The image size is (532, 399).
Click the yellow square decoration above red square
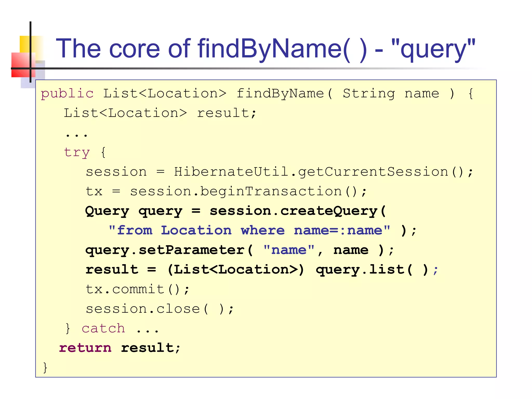[25, 44]
